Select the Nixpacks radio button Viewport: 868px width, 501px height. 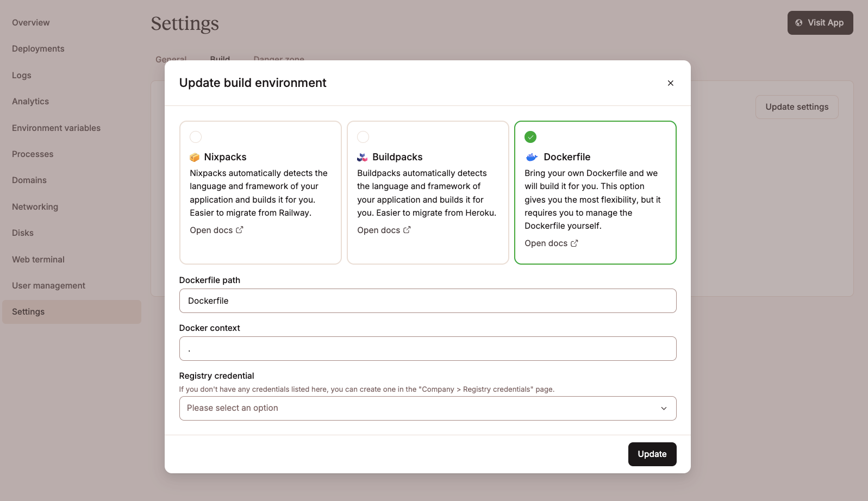(x=196, y=137)
